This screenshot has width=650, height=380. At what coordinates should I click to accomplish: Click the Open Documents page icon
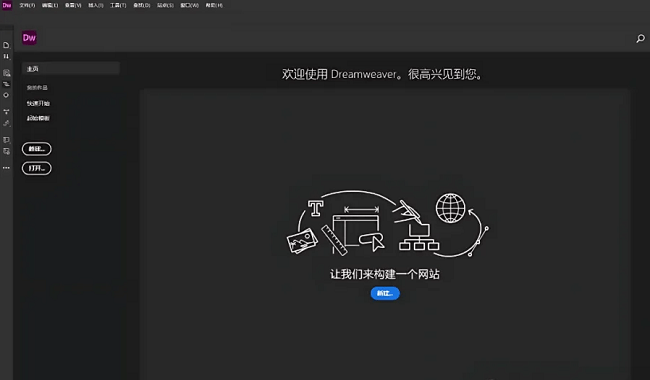6,45
